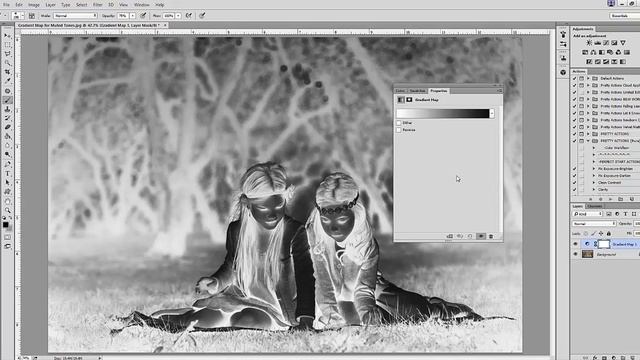The image size is (640, 360).
Task: Open the Flow slider dropdown arrow
Action: coord(178,16)
